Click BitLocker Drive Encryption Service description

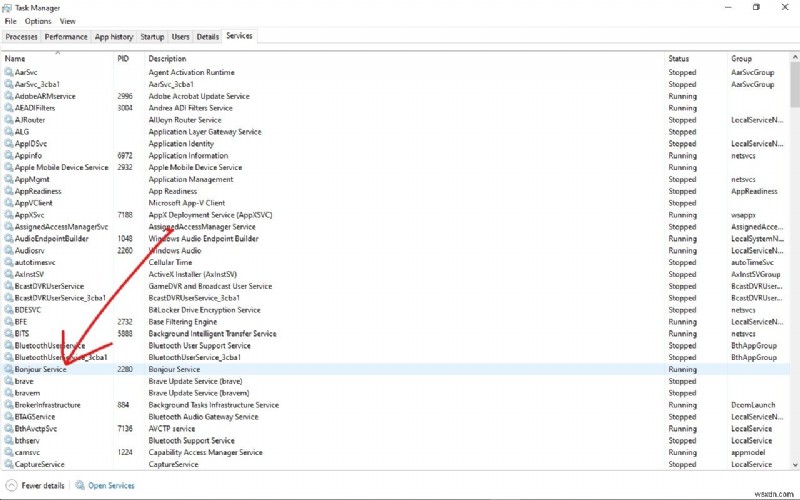204,310
